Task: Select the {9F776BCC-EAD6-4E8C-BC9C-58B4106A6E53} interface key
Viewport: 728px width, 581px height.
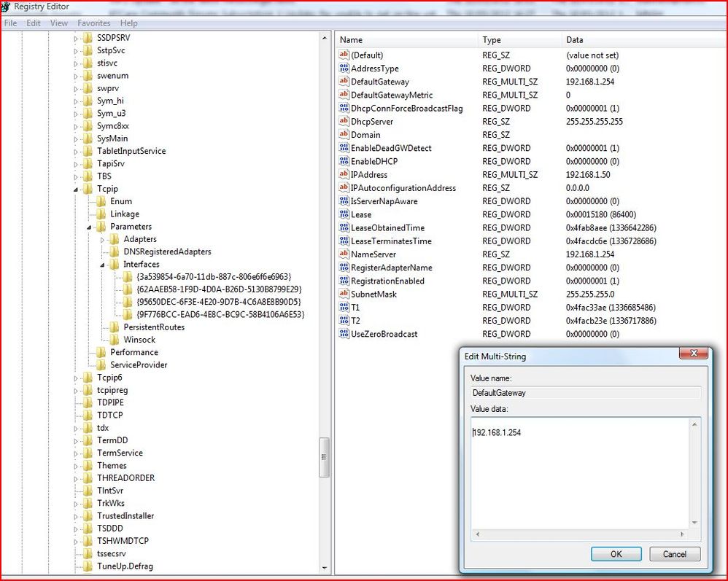Action: click(220, 314)
